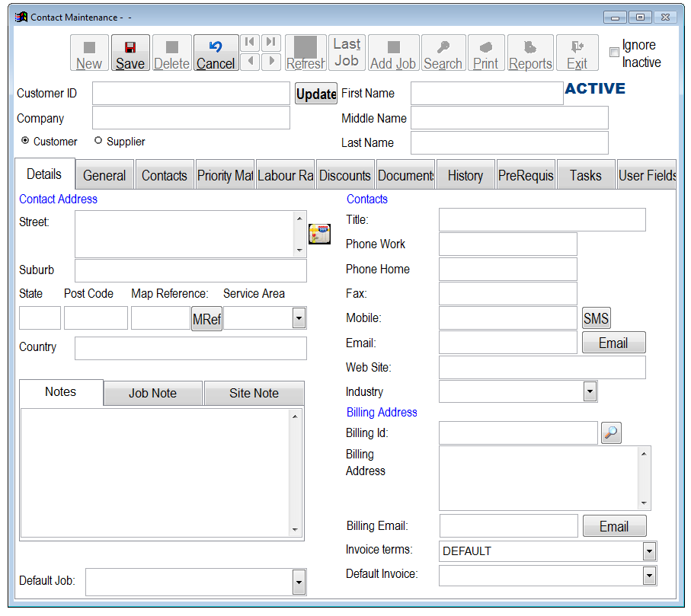Screen dimensions: 691x616
Task: Click the Street field scrollbar down arrow
Action: tap(299, 250)
